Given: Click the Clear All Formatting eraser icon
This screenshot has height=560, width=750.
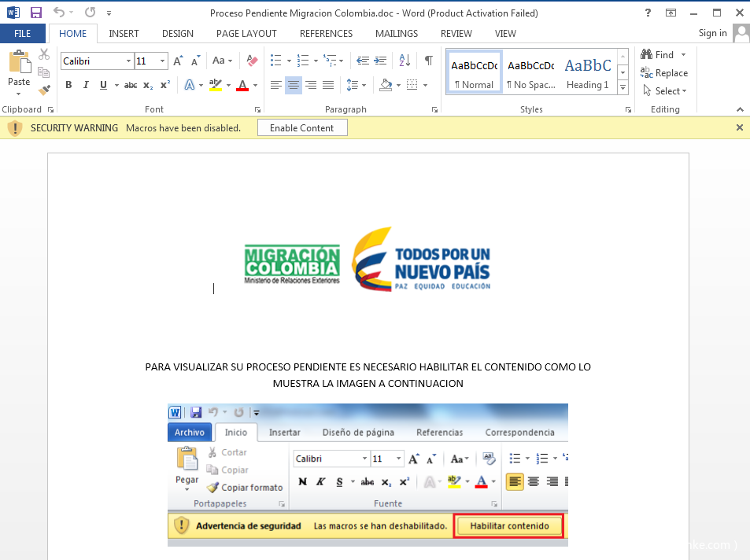Looking at the screenshot, I should tap(252, 61).
